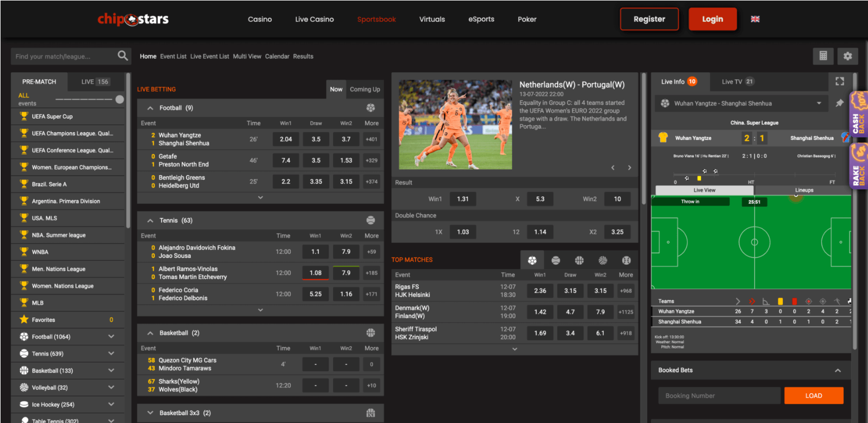
Task: Select the Lineups tab
Action: (804, 190)
